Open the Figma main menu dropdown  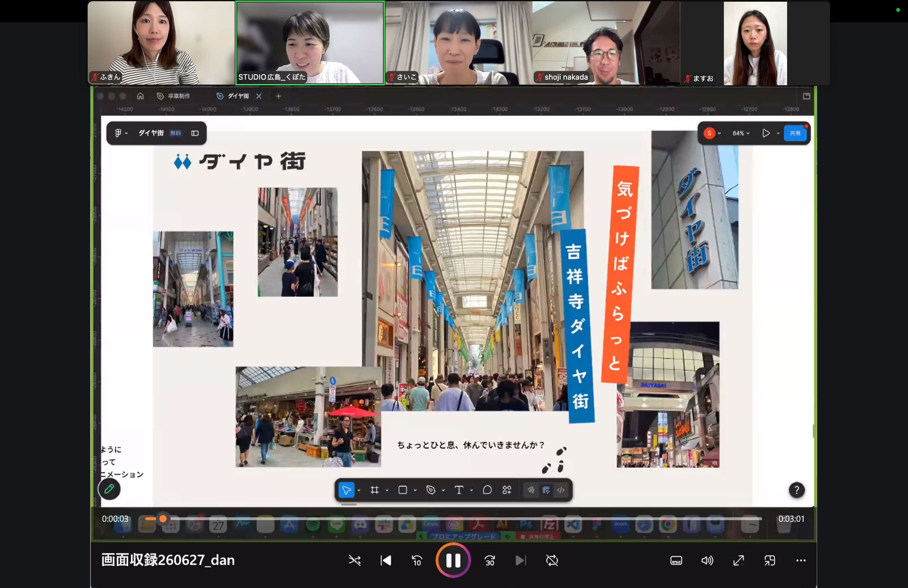point(121,133)
